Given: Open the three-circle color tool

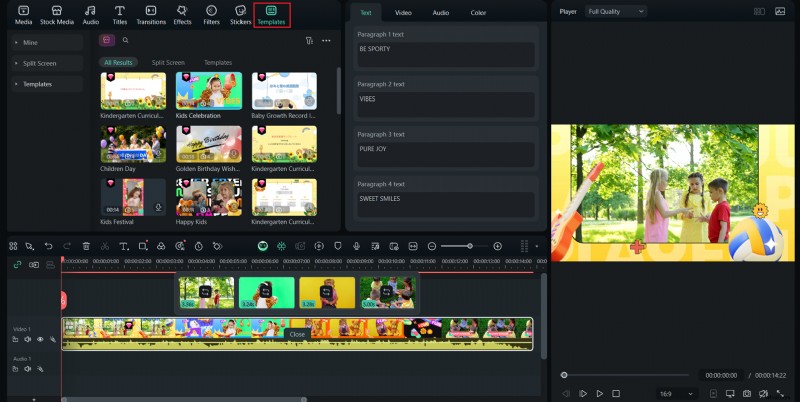Looking at the screenshot, I should pos(161,246).
